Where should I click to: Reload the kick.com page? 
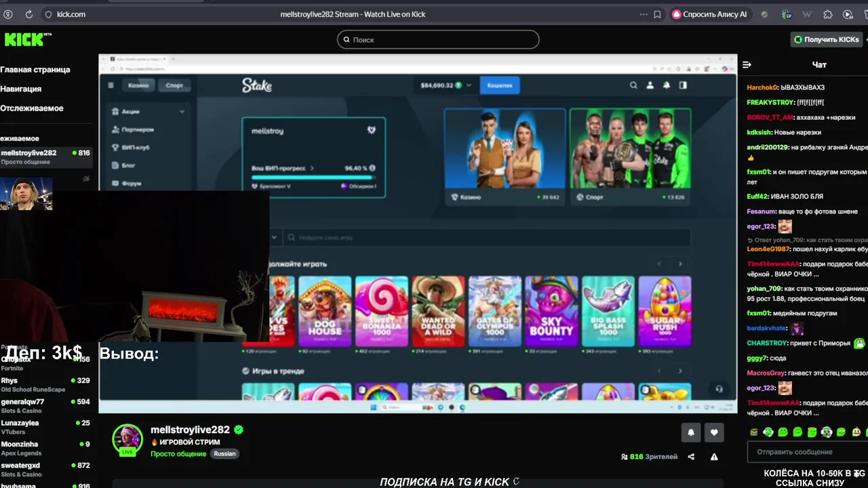29,14
